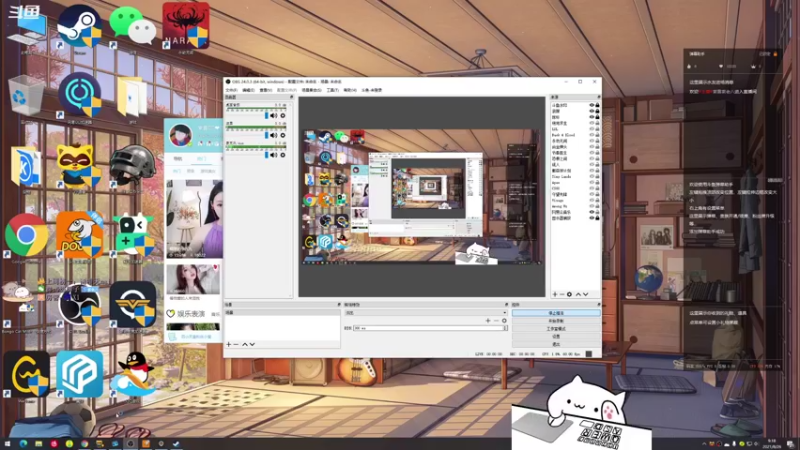The width and height of the screenshot is (800, 450).
Task: Click the settings button in controls
Action: point(556,336)
